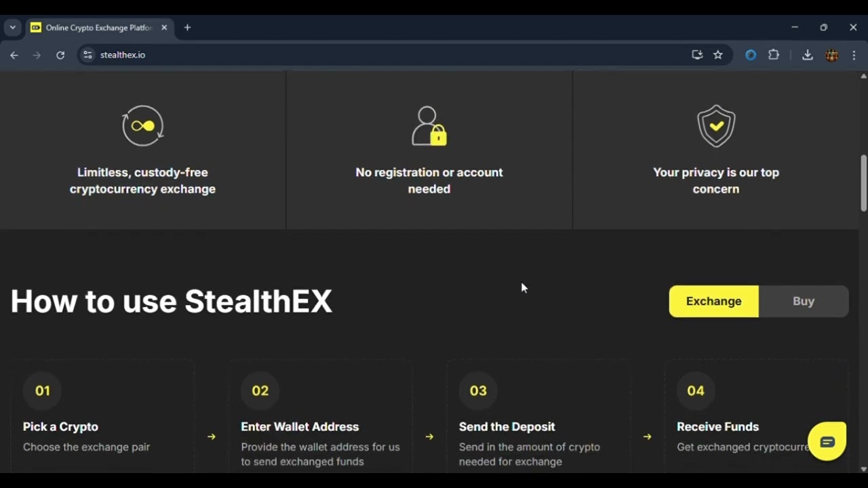Click 'Provide the wallet address' description text
868x488 pixels.
pos(320,454)
